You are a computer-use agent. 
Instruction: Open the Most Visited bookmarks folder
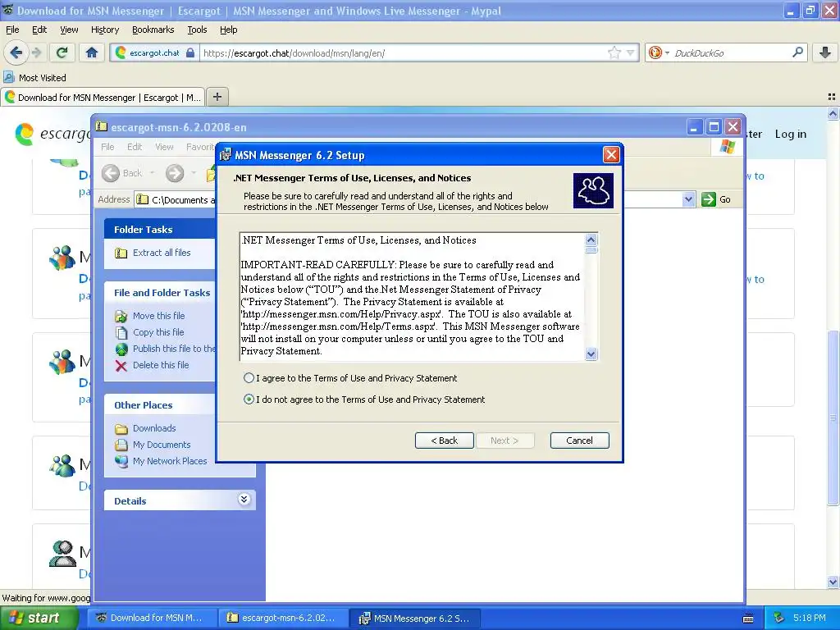pos(35,78)
